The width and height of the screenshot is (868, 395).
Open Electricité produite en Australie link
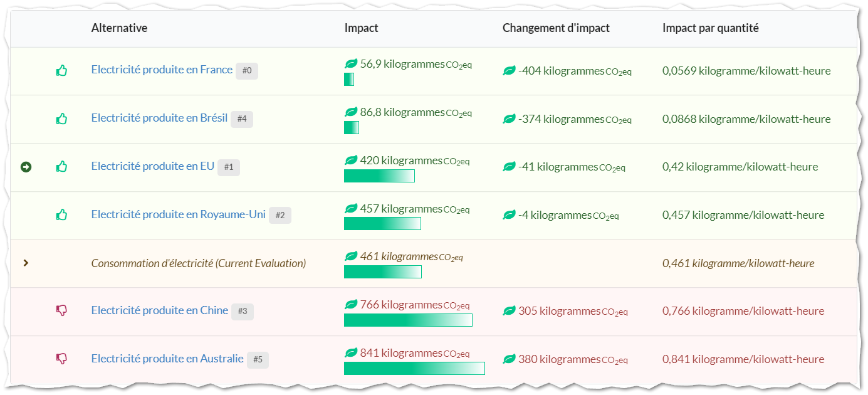(x=167, y=359)
